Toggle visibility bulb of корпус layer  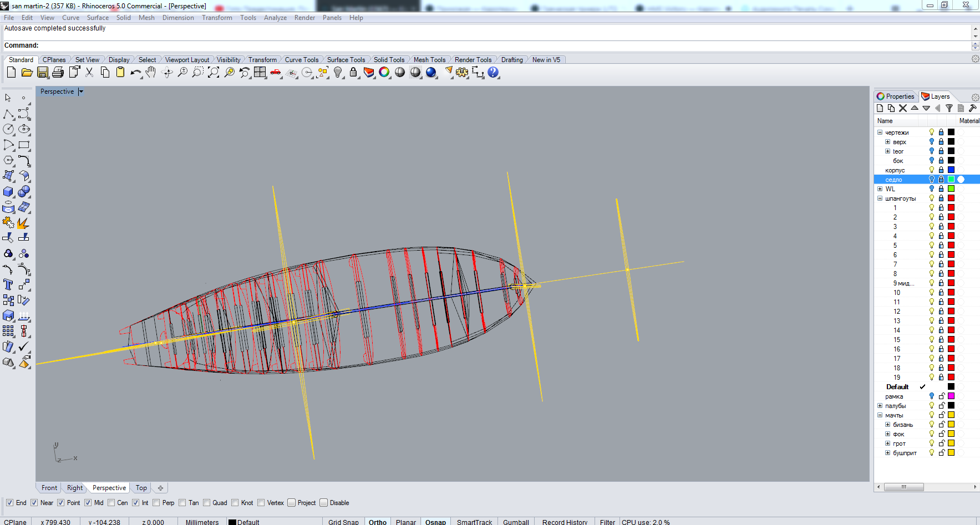click(932, 170)
